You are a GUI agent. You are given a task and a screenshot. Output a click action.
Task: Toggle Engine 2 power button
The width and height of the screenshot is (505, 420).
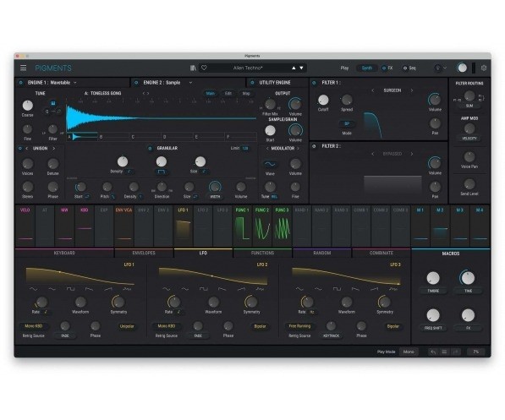[136, 83]
